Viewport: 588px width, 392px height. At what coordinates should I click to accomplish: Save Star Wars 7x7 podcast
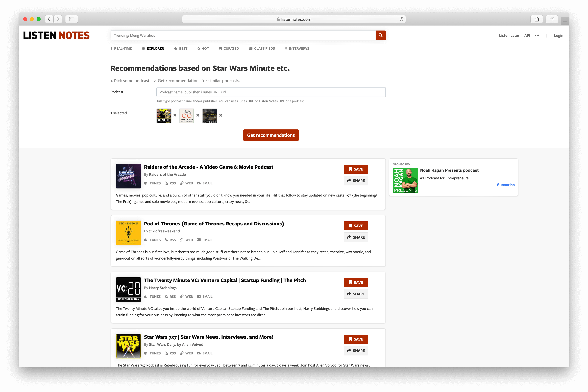click(356, 340)
